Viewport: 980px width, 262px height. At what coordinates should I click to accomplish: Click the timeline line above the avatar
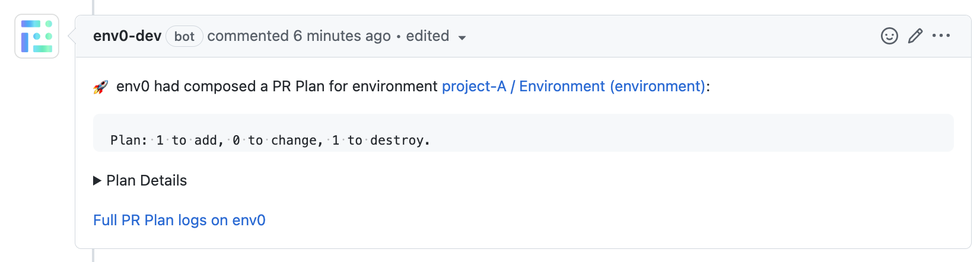93,6
